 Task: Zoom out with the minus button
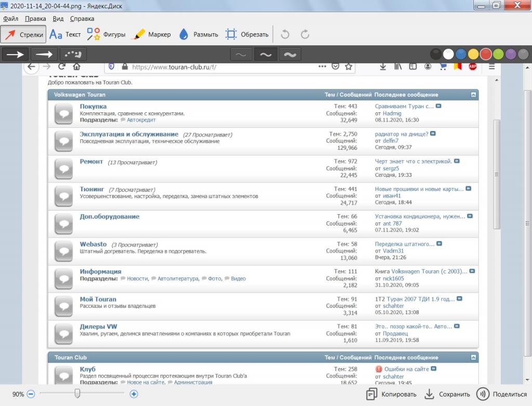click(31, 394)
